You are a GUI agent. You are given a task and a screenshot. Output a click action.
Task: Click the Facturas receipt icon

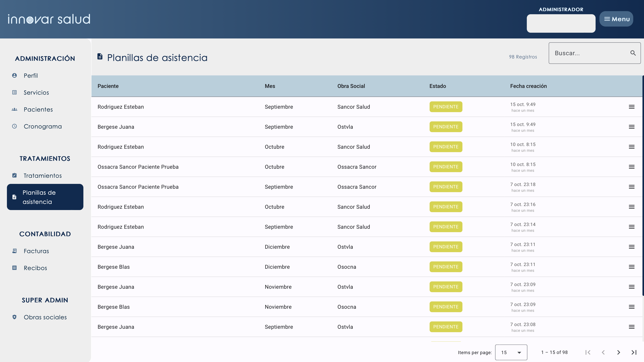[14, 251]
